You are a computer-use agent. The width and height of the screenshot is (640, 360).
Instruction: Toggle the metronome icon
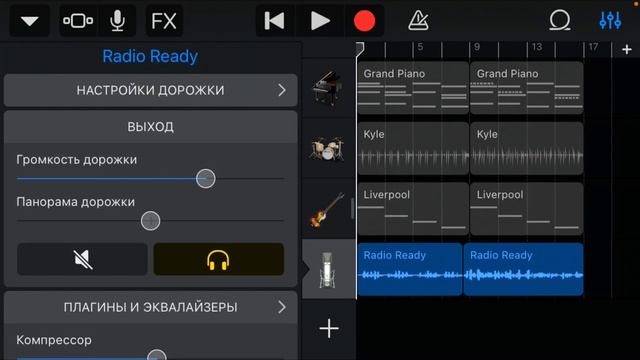pos(418,20)
